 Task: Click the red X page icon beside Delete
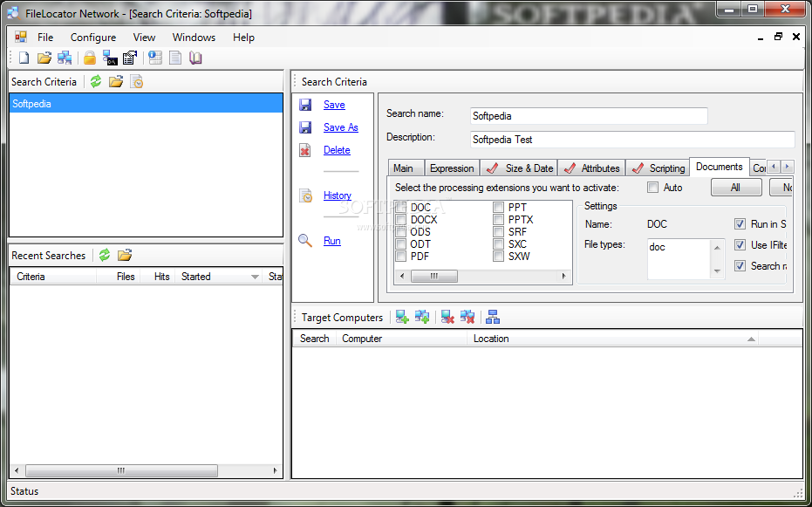305,150
